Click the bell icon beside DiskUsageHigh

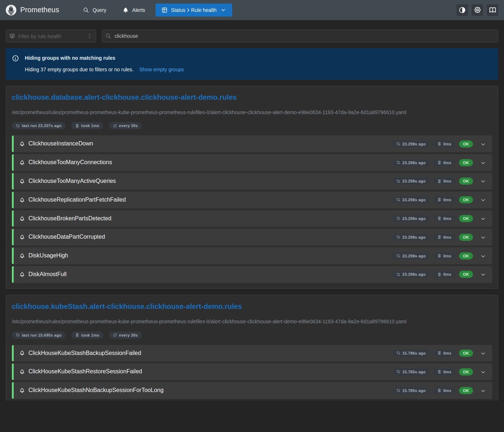pos(22,256)
